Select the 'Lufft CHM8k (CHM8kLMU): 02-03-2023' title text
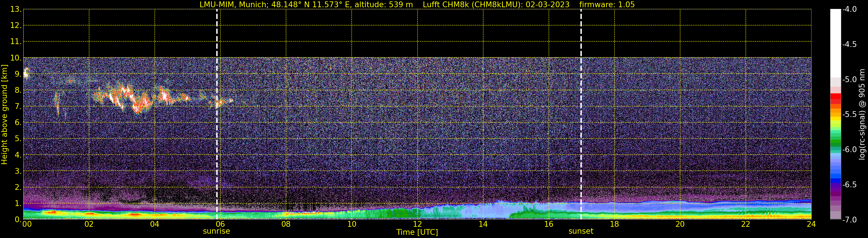The width and height of the screenshot is (868, 238). click(496, 5)
